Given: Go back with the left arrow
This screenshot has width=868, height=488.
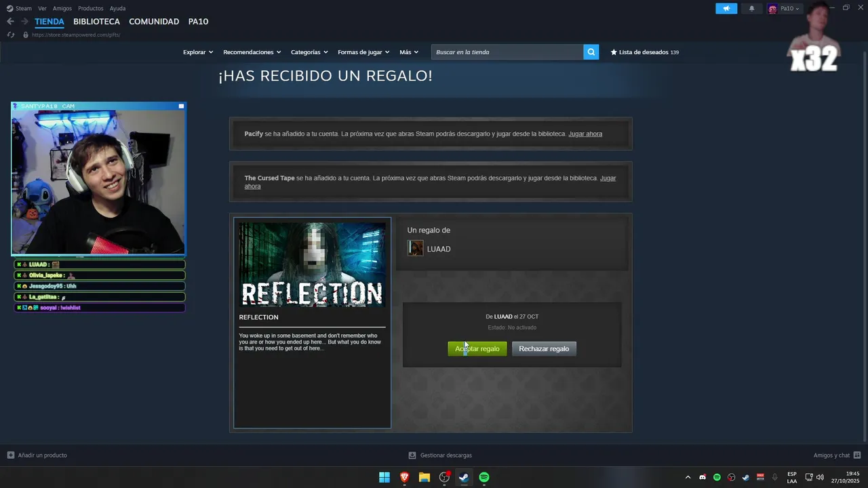Looking at the screenshot, I should [10, 22].
